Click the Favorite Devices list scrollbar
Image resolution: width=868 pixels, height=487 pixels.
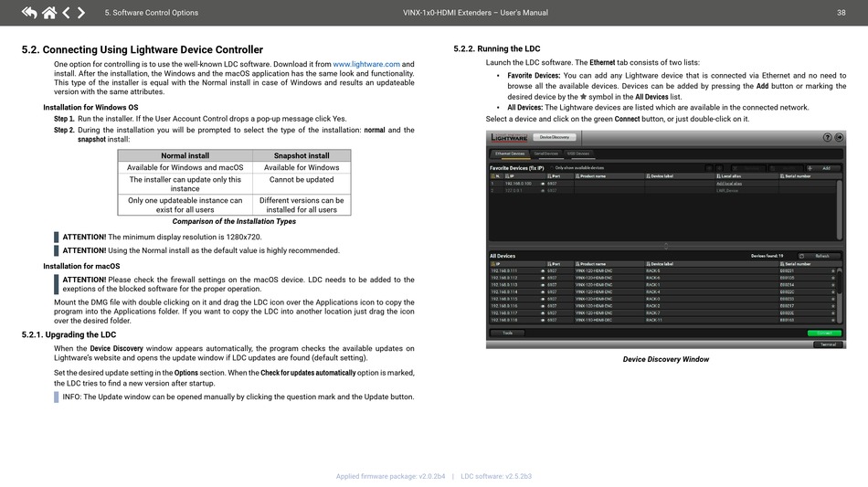[x=840, y=210]
